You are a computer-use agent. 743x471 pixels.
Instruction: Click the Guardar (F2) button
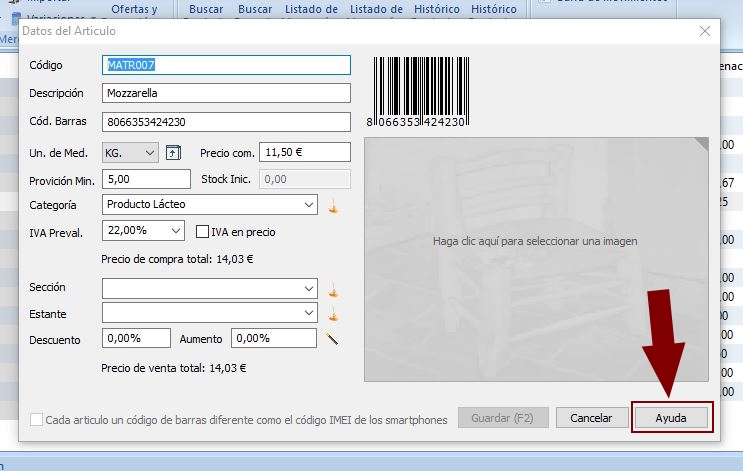[x=503, y=418]
